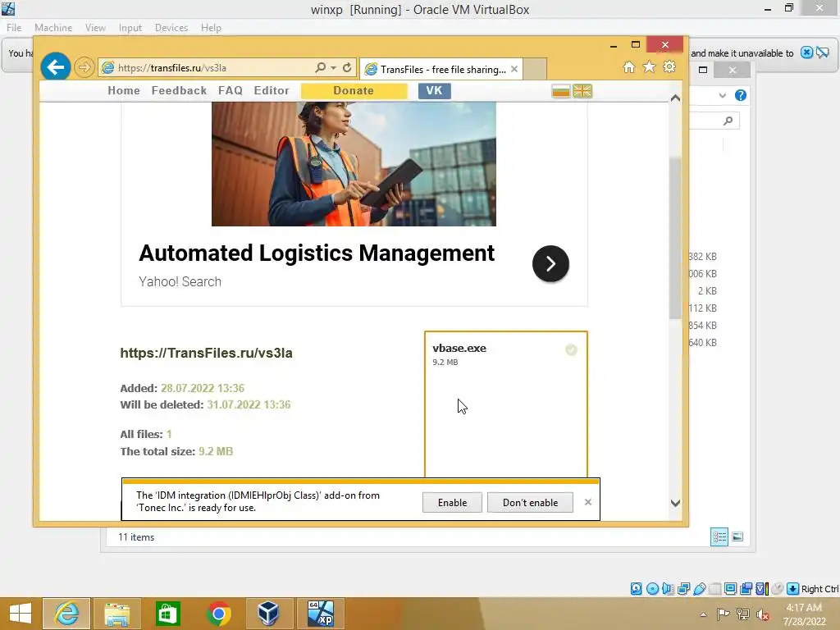Screen dimensions: 840x630
Task: Open the 64 xp VM taskbar icon
Action: click(321, 614)
